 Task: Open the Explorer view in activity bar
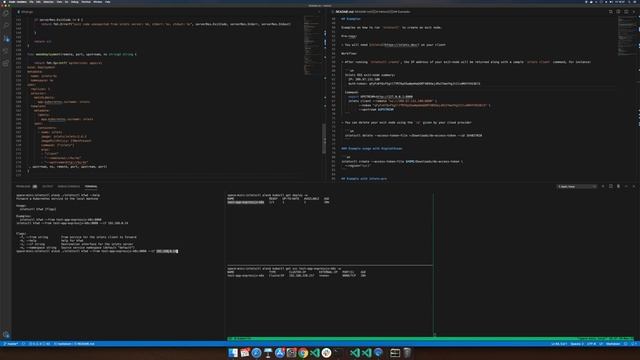[6, 13]
